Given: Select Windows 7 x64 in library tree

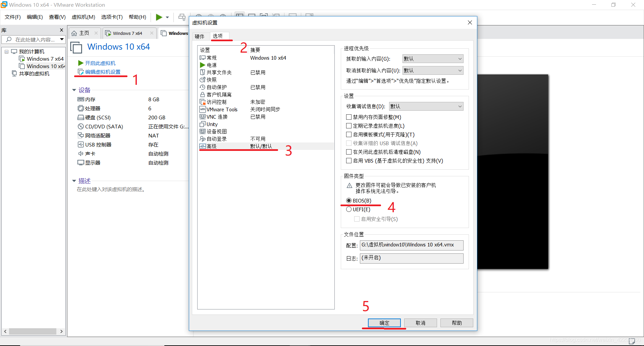Looking at the screenshot, I should click(45, 59).
